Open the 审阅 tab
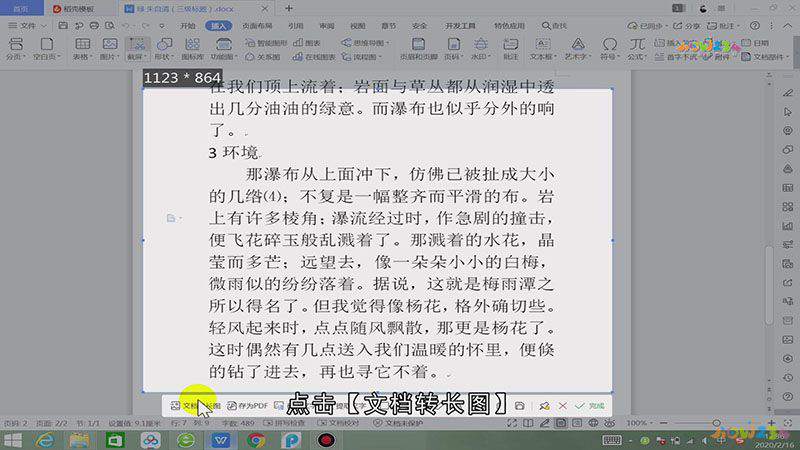This screenshot has height=450, width=800. pos(327,26)
